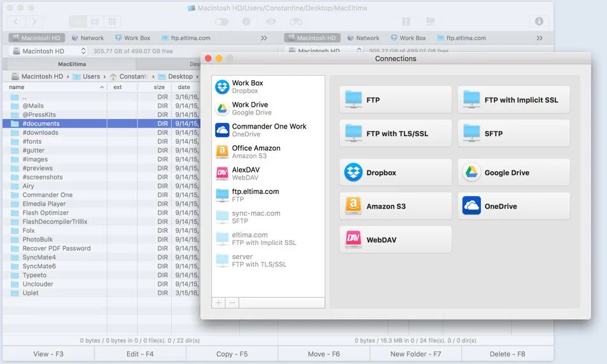Viewport: 607px width, 364px height.
Task: Open Macintosh HD drive dropdown in left panel
Action: pyautogui.click(x=48, y=51)
